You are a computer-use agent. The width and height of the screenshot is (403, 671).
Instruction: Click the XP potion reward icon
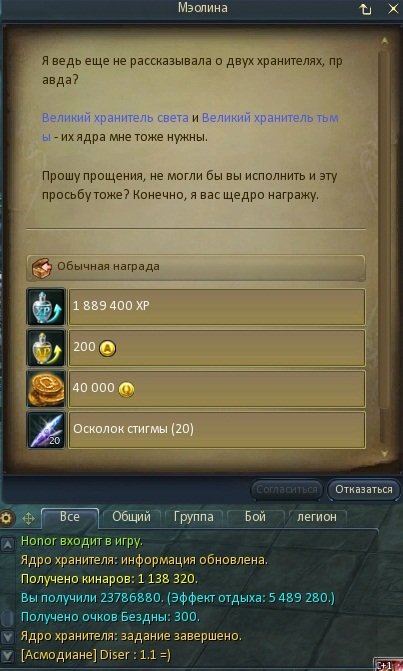point(46,307)
